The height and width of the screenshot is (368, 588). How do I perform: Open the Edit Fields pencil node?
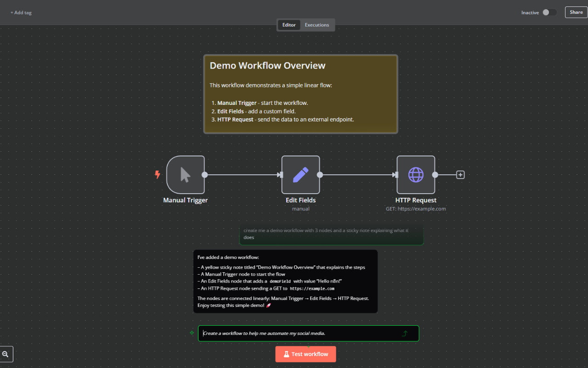[300, 175]
